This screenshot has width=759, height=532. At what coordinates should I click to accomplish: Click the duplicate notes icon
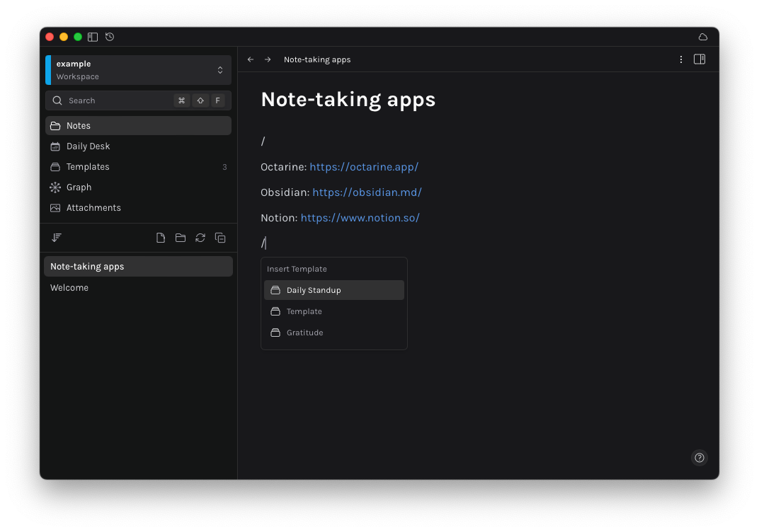click(x=220, y=238)
